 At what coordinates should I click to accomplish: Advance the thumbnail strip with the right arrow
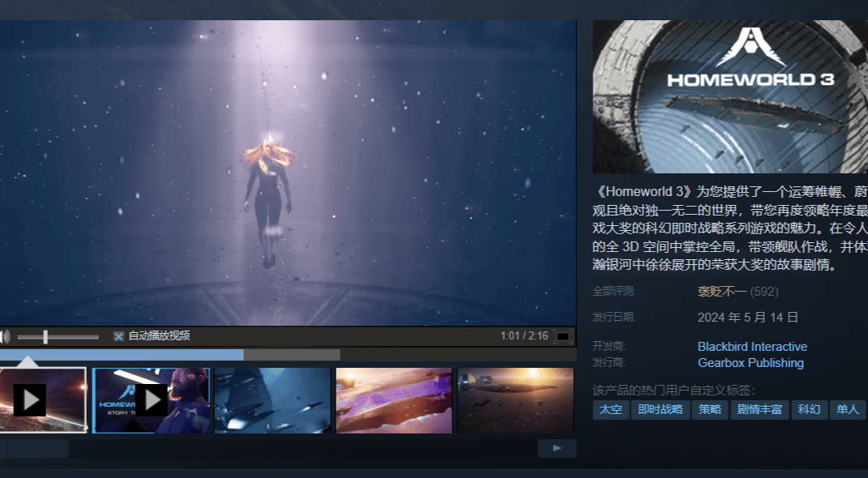point(557,448)
